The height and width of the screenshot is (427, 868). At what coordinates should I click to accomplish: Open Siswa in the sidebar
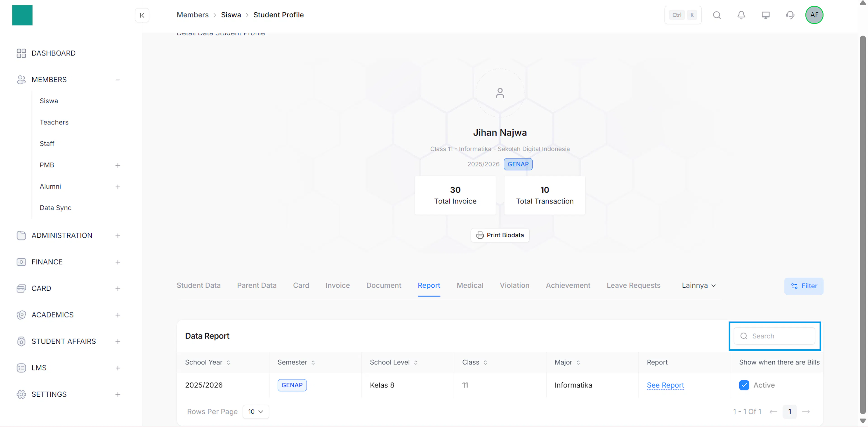(49, 101)
